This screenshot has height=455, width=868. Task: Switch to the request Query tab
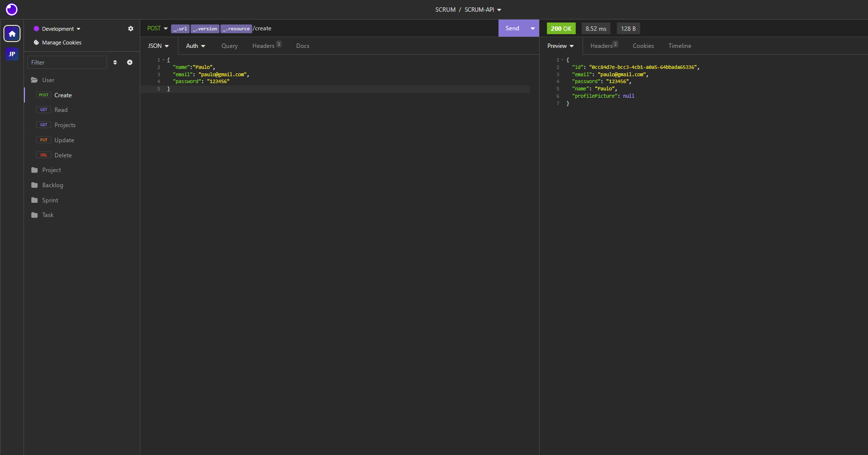click(x=229, y=46)
